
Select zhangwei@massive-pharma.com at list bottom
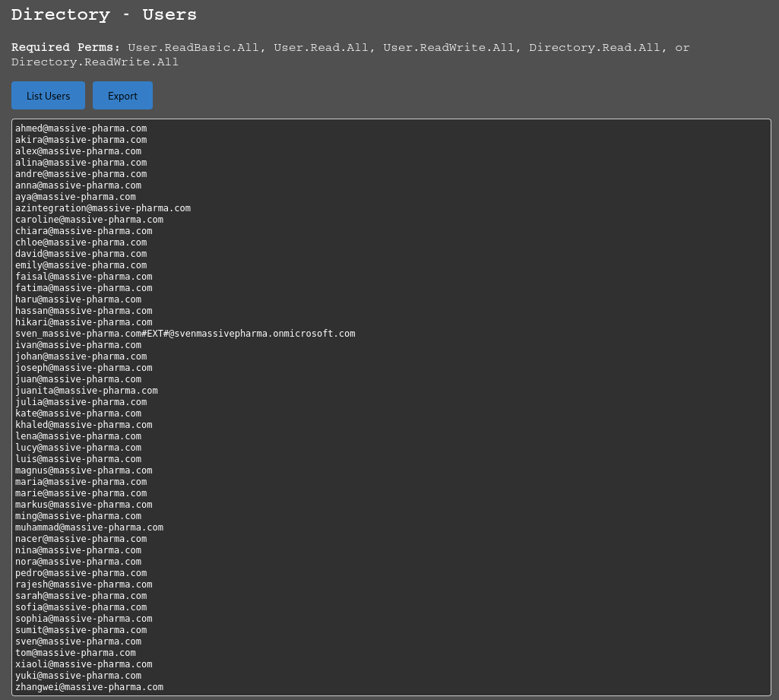click(x=89, y=687)
